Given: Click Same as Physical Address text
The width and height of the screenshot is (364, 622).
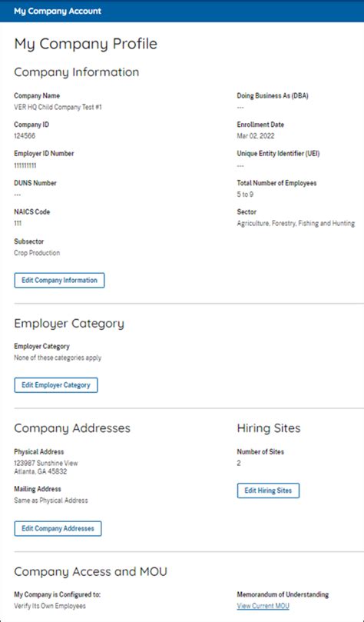Looking at the screenshot, I should (51, 501).
